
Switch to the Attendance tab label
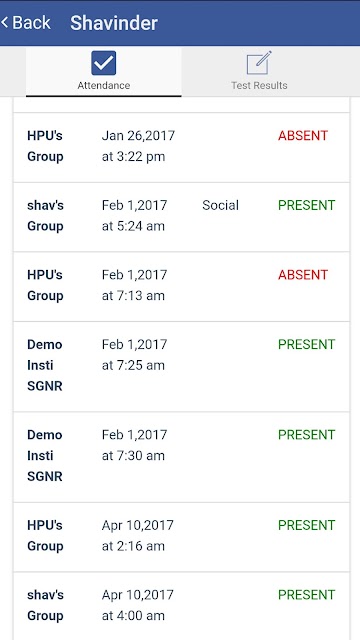[104, 85]
